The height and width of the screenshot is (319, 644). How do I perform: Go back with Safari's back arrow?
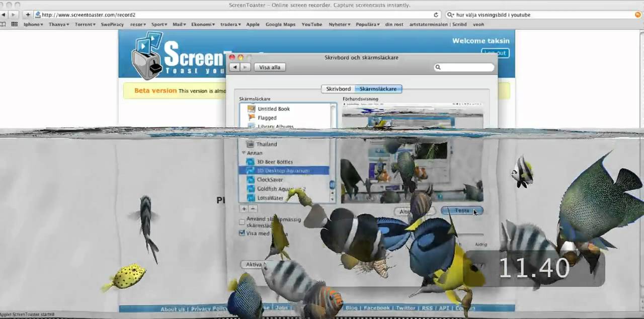pos(4,15)
